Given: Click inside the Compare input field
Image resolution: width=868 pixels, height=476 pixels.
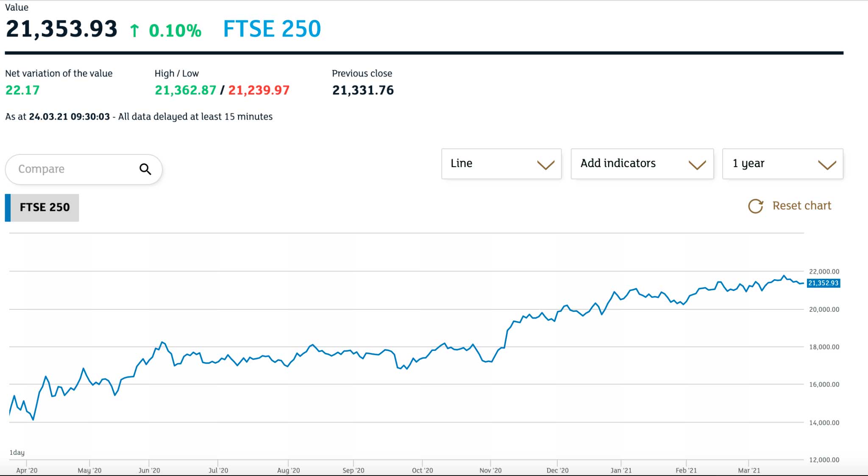Looking at the screenshot, I should (x=64, y=169).
